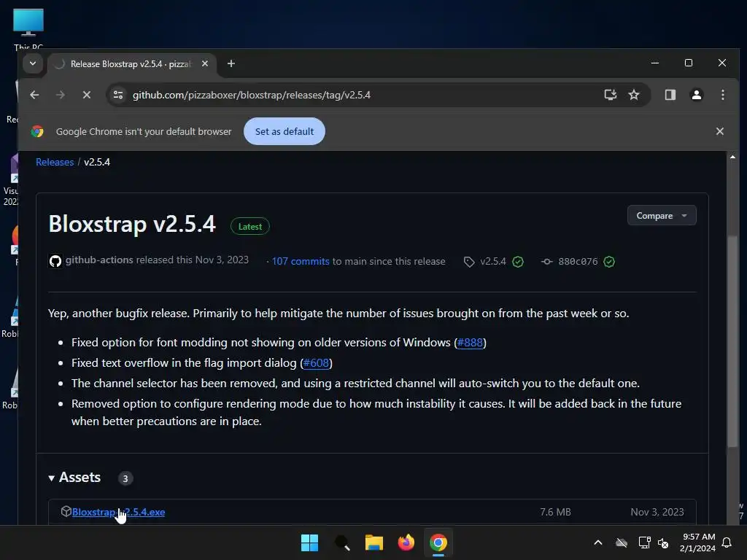Bookmark this tab with star icon
This screenshot has height=560, width=747.
(x=634, y=95)
